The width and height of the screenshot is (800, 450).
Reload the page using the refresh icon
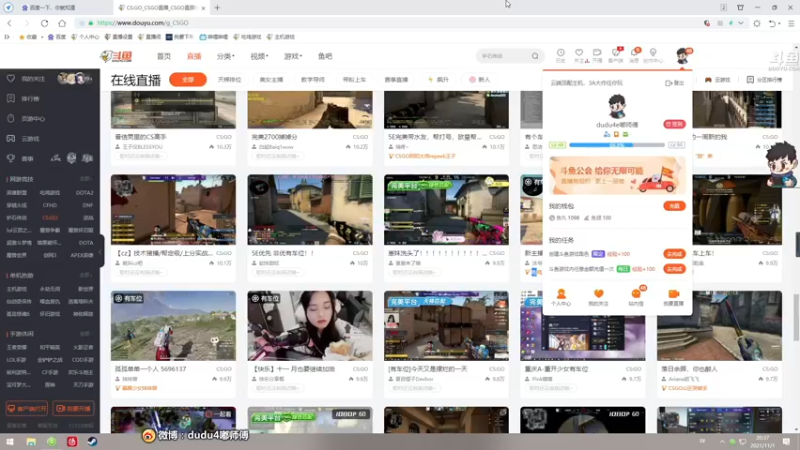click(x=44, y=23)
